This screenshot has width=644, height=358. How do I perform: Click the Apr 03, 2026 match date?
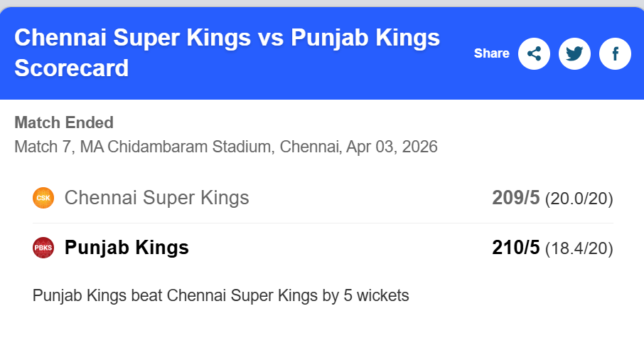392,147
